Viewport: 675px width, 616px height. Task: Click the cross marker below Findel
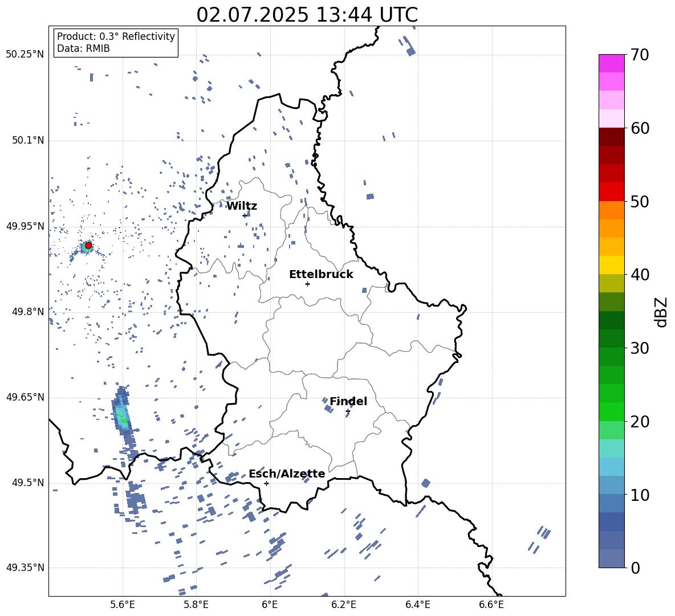(348, 411)
